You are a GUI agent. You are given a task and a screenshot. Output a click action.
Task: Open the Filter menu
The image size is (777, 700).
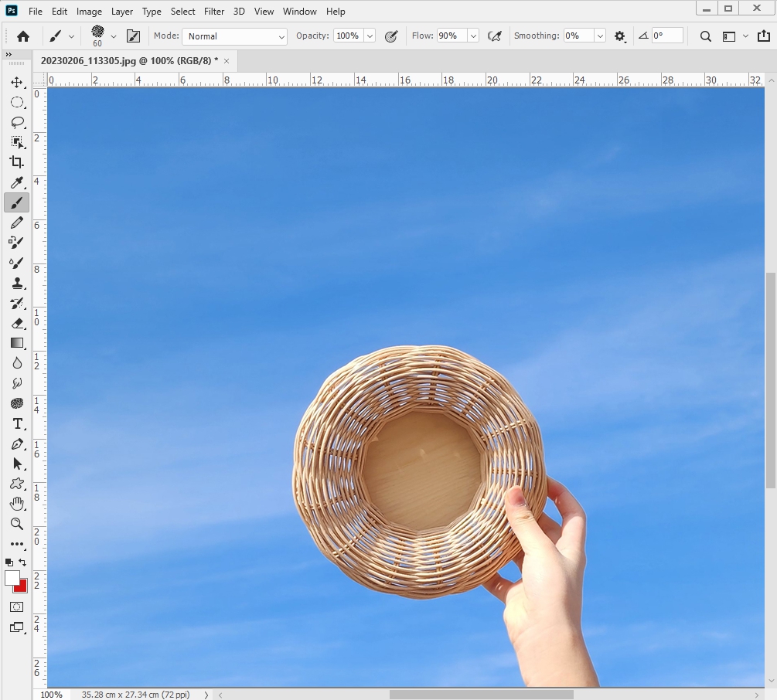point(214,12)
